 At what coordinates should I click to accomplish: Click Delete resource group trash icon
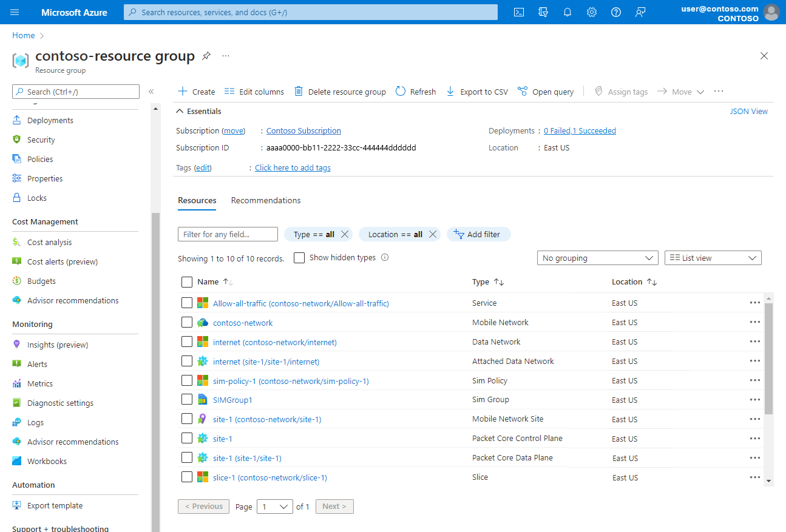pyautogui.click(x=299, y=92)
